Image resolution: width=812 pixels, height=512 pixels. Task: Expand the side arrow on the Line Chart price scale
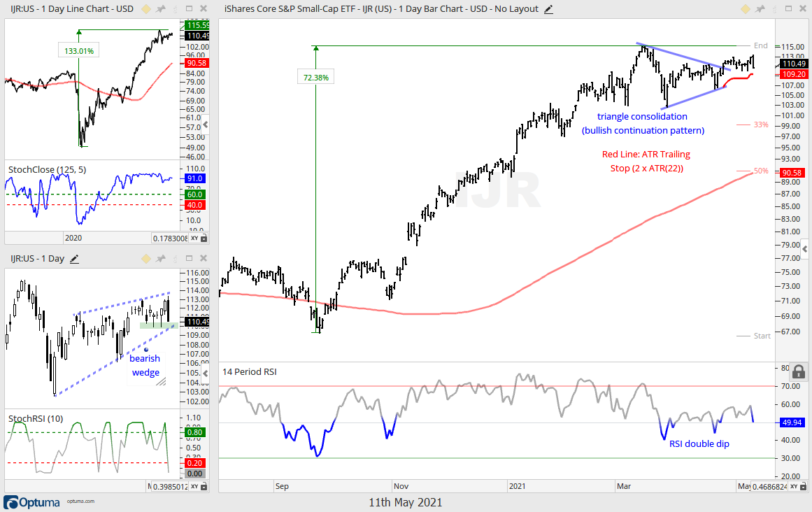coord(206,125)
